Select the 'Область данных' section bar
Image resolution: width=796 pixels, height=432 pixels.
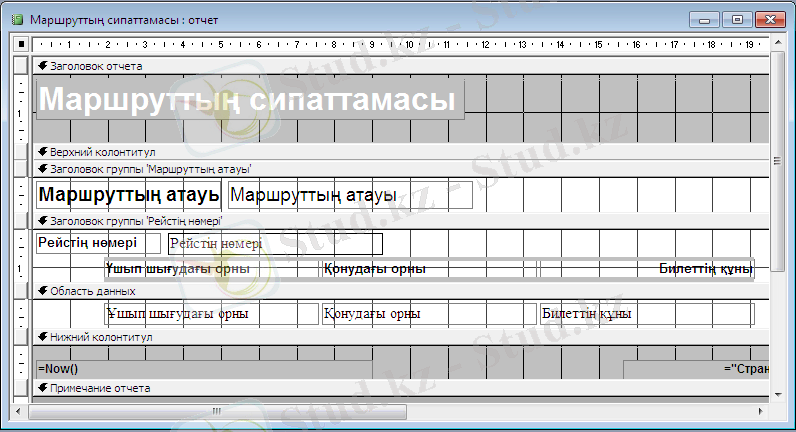(x=401, y=291)
